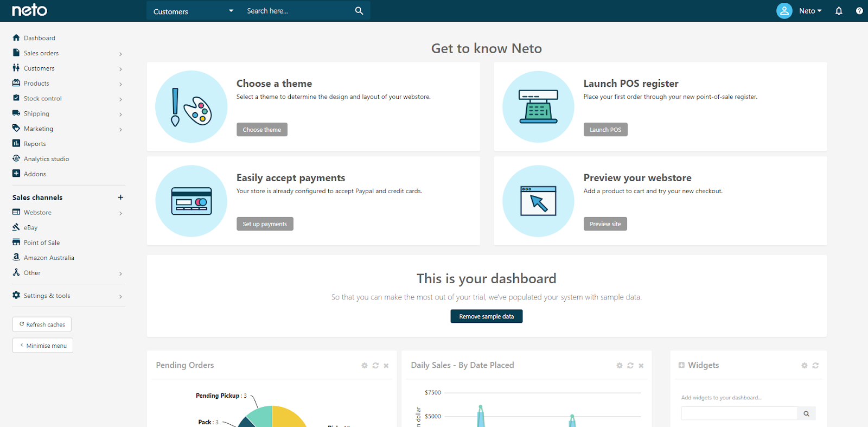Click the Choose a theme palette illustration
868x427 pixels.
point(192,106)
